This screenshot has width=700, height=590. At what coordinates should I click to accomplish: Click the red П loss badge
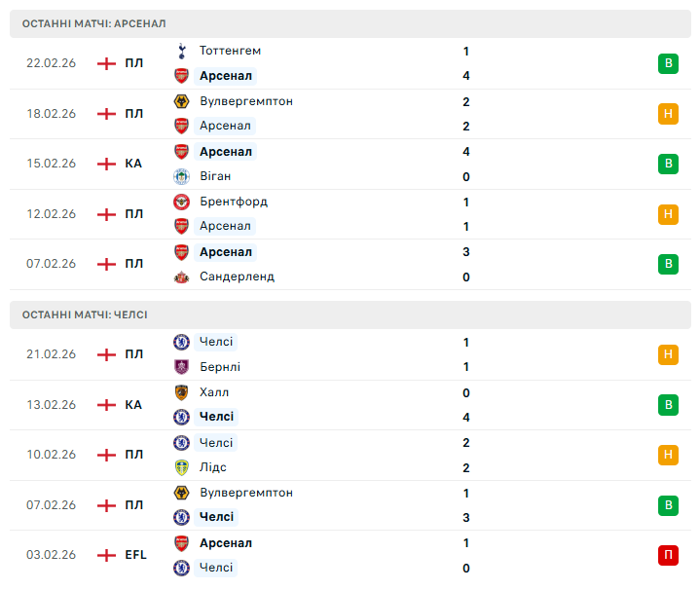pyautogui.click(x=668, y=555)
